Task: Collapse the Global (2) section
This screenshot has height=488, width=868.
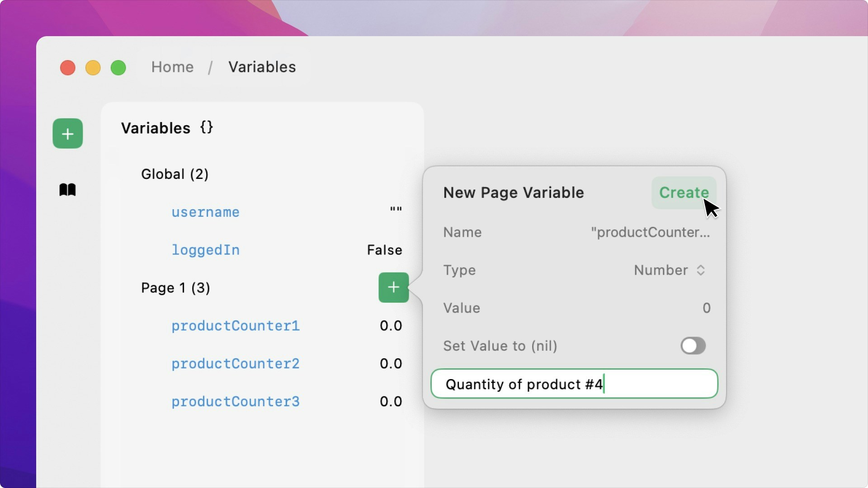Action: (175, 174)
